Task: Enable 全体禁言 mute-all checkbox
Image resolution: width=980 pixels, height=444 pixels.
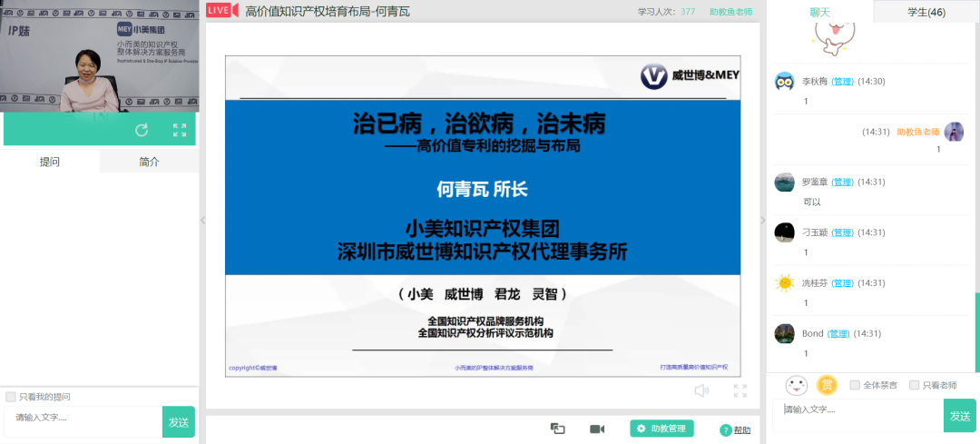Action: pyautogui.click(x=855, y=385)
